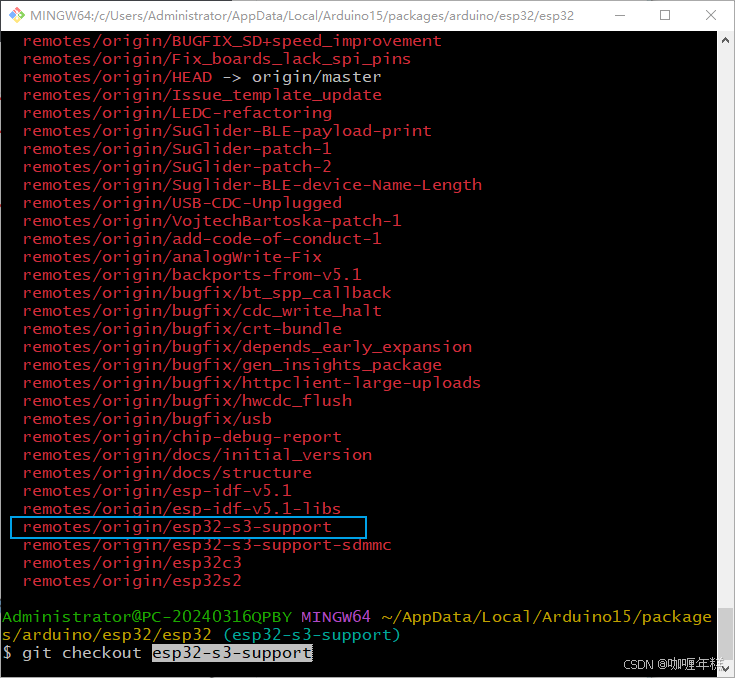Click line remotes/origin/BUGFIX_SD+speed_improvement
735x678 pixels.
click(232, 41)
